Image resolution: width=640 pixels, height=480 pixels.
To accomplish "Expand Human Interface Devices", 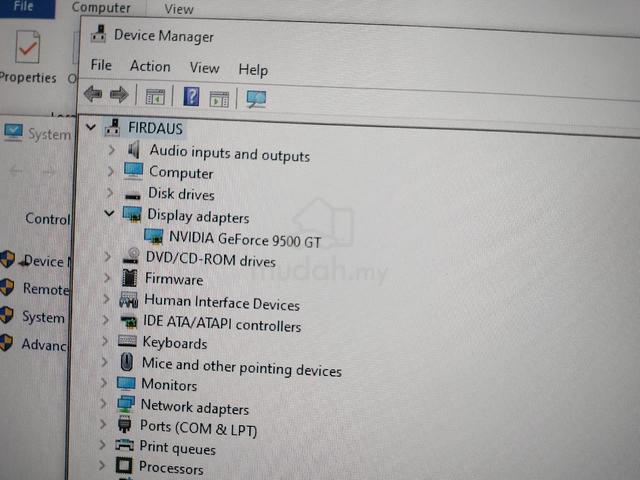I will [107, 299].
